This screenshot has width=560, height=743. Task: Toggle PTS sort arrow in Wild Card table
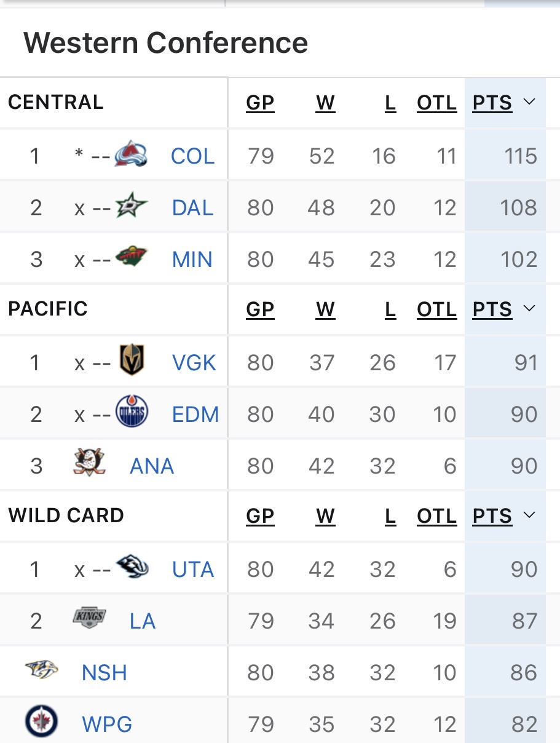(529, 515)
